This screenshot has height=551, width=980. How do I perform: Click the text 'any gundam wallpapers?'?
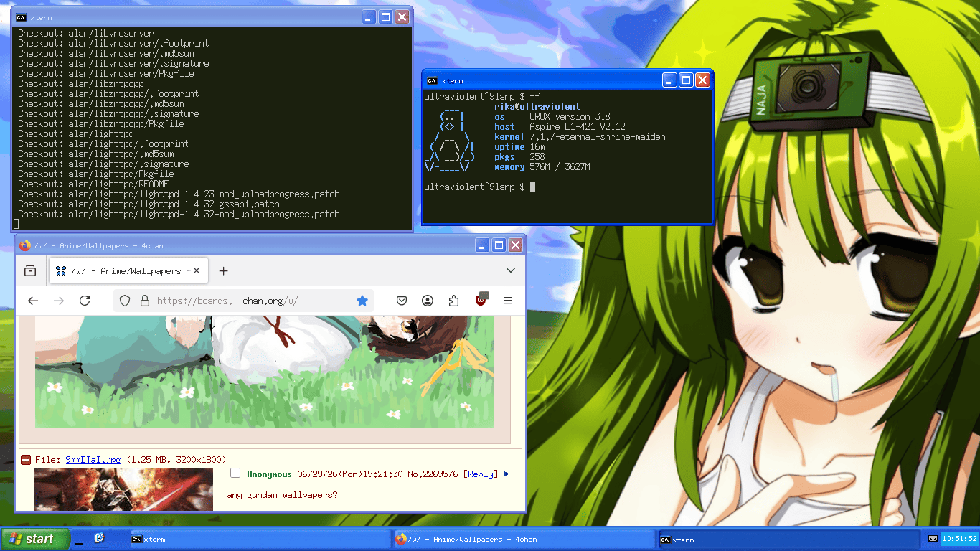(x=282, y=495)
